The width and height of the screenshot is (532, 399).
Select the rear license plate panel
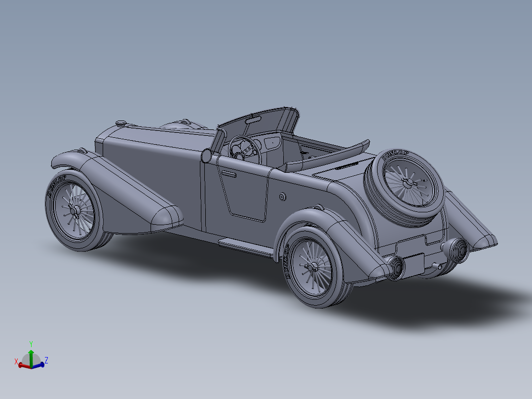[x=412, y=266]
